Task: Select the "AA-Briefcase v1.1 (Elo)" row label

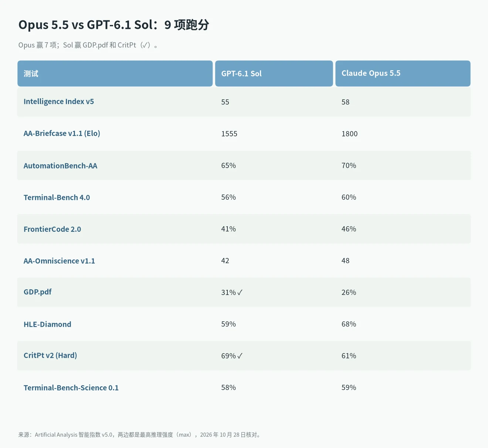Action: (62, 133)
